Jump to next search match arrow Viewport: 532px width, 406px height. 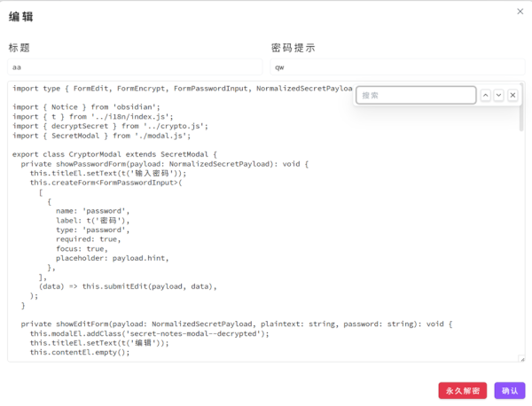[x=498, y=96]
